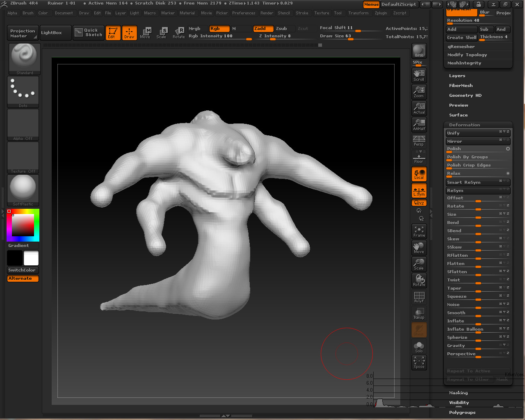Select the Scroll canvas tool

pos(419,75)
